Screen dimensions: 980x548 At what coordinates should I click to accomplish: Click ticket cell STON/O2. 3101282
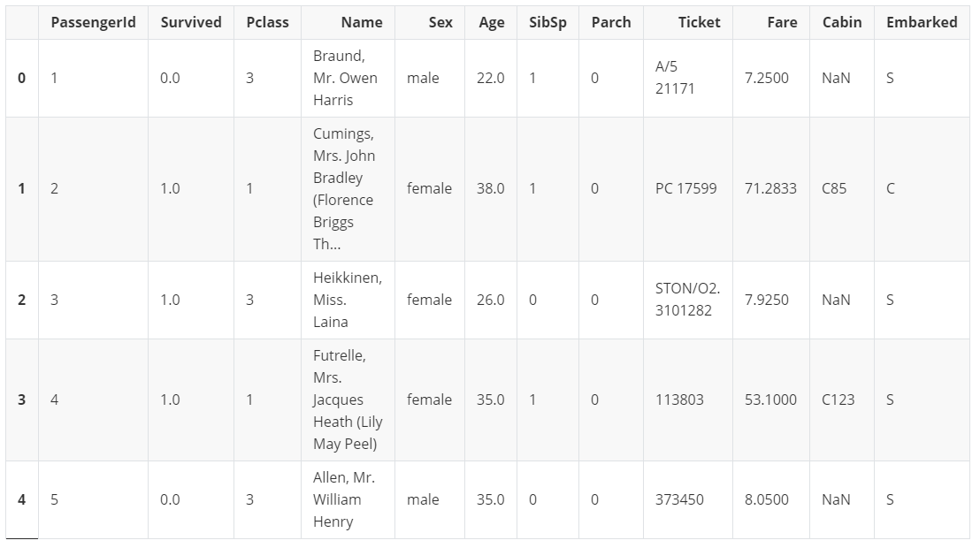point(687,300)
